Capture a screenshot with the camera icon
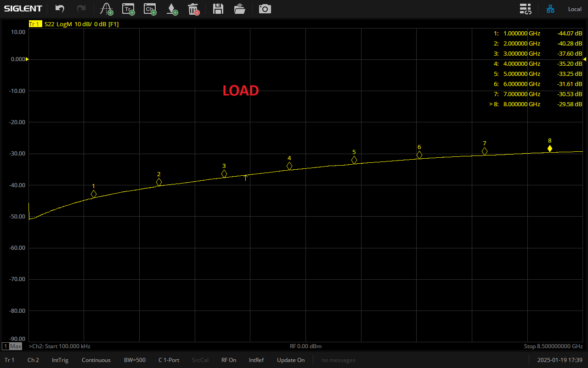Viewport: 588px width, 368px height. pos(265,9)
